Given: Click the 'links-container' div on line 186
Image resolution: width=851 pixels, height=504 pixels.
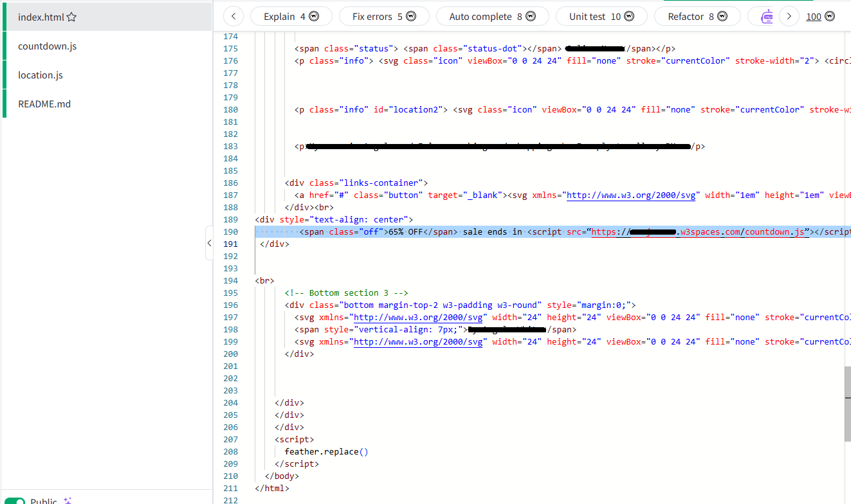Looking at the screenshot, I should point(356,183).
